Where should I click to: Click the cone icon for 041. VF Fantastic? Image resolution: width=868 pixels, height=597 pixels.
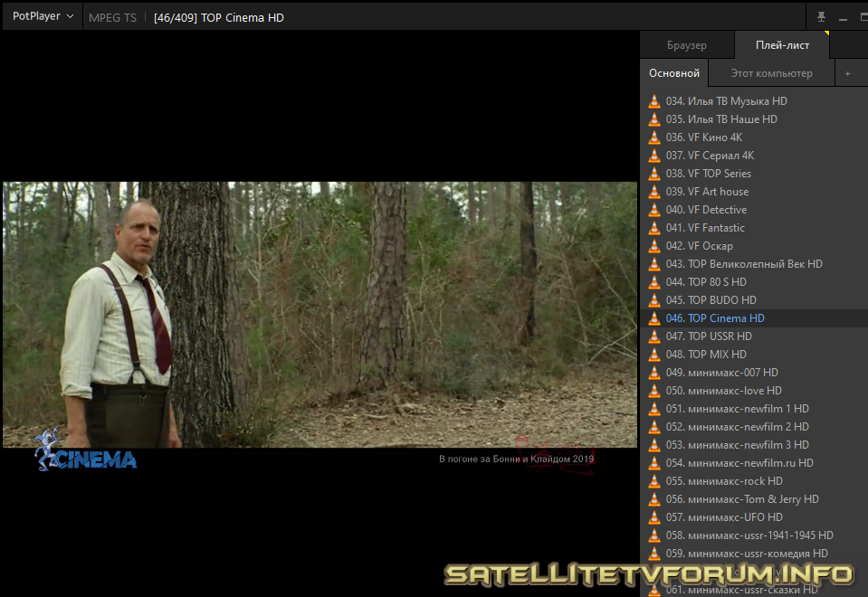pyautogui.click(x=653, y=227)
